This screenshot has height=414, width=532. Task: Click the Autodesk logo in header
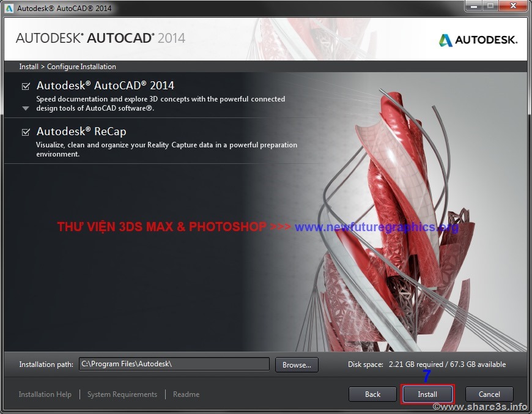pos(478,40)
